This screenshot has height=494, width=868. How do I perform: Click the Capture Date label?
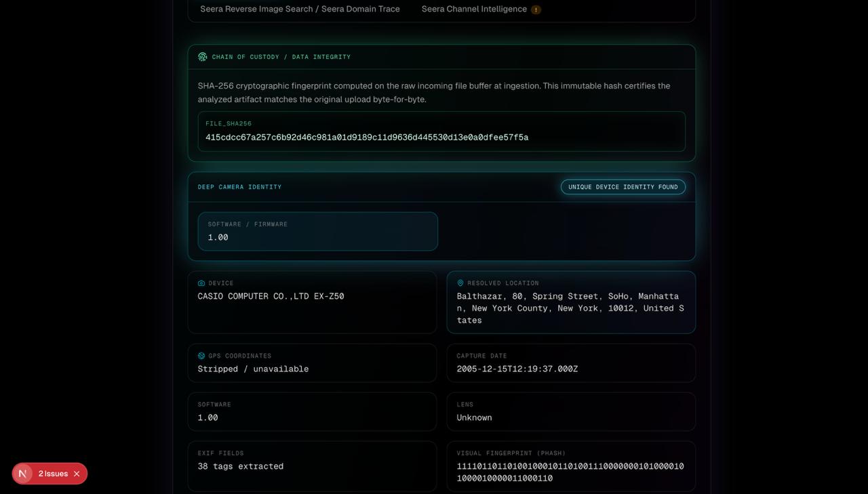pyautogui.click(x=481, y=356)
